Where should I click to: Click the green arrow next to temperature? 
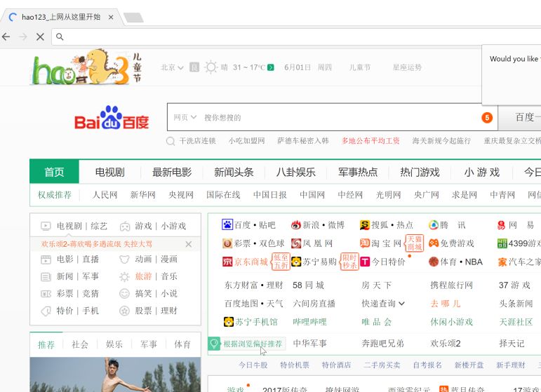(x=271, y=67)
